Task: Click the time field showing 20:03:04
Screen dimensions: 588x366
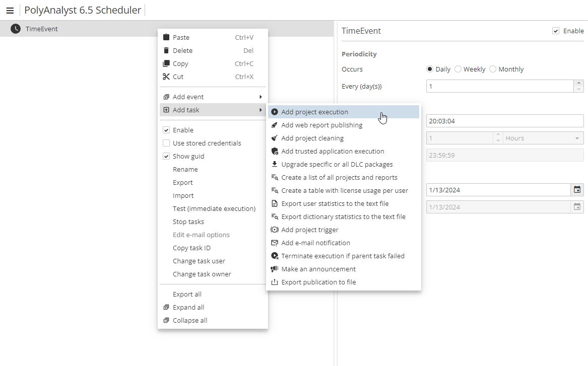Action: [504, 121]
